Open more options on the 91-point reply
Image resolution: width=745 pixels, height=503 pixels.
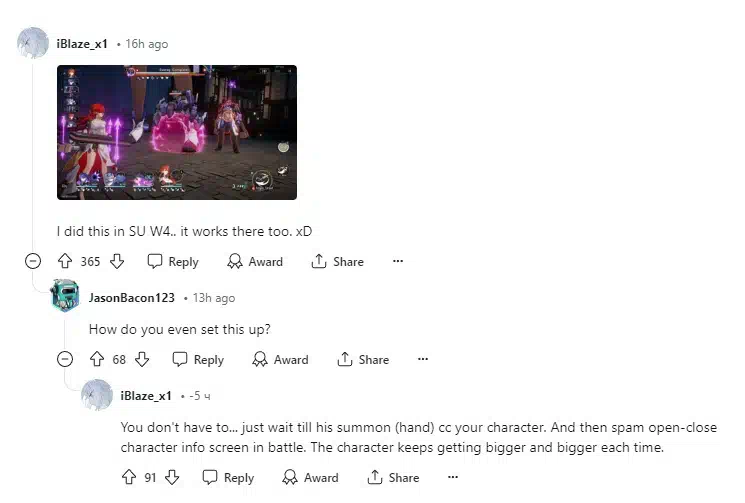point(453,477)
